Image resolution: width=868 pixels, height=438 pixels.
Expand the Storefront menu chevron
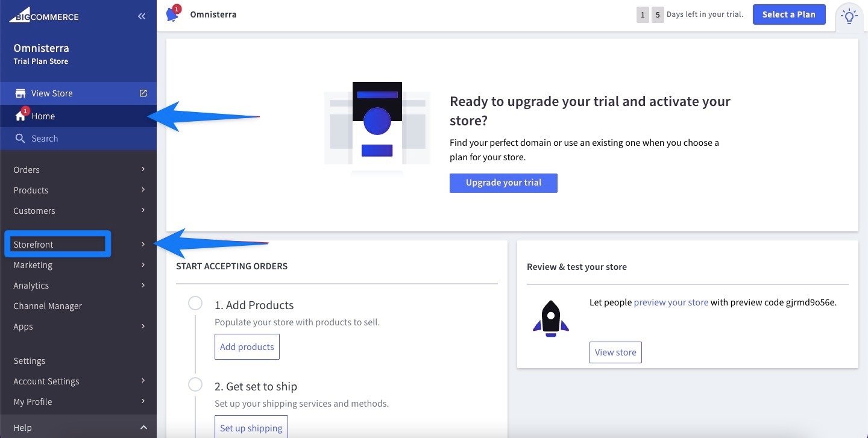(x=143, y=244)
